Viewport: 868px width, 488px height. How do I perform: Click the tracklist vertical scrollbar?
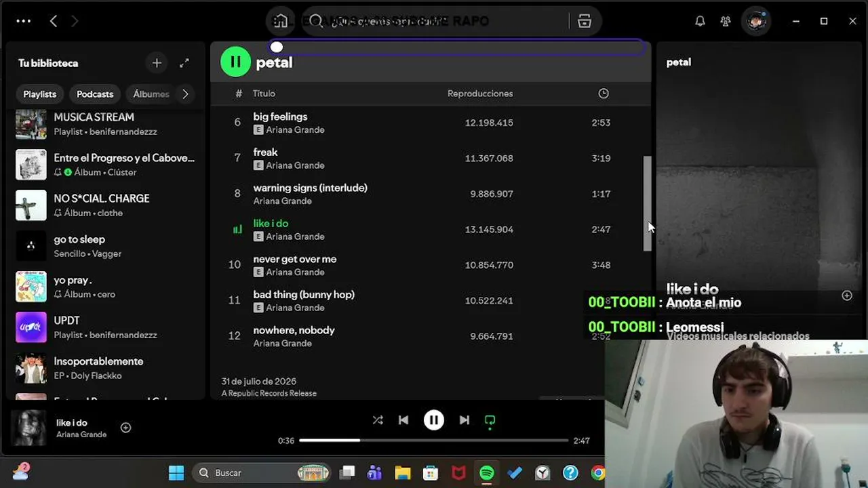coord(648,203)
